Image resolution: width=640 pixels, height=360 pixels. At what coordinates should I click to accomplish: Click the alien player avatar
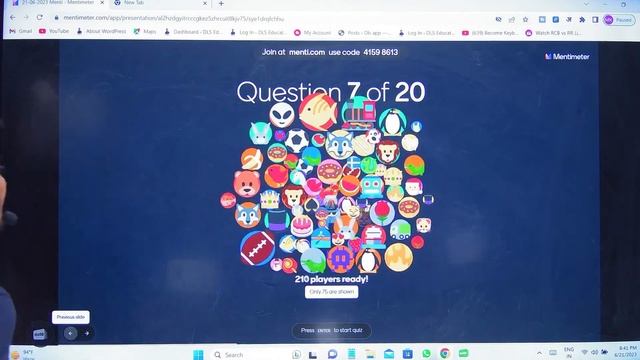point(282,114)
